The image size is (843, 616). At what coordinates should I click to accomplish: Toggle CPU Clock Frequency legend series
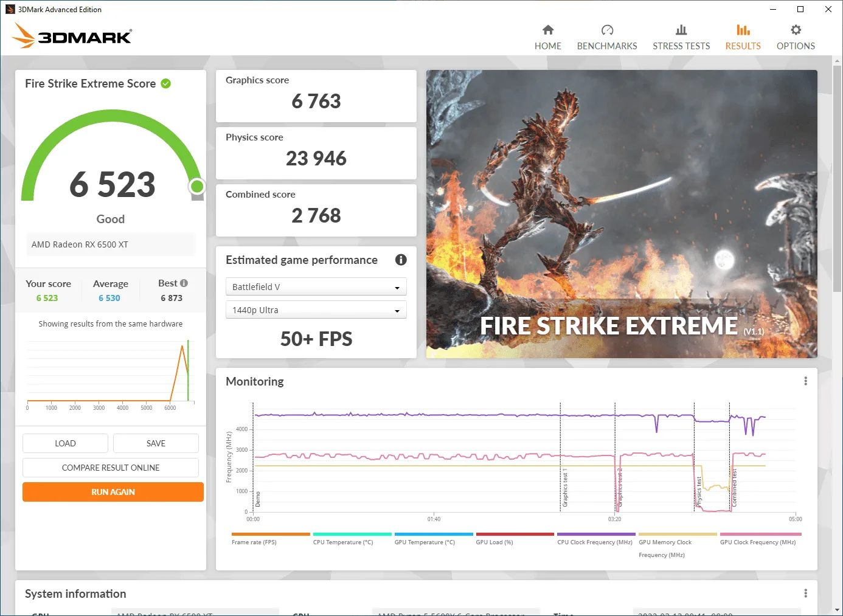[x=594, y=542]
